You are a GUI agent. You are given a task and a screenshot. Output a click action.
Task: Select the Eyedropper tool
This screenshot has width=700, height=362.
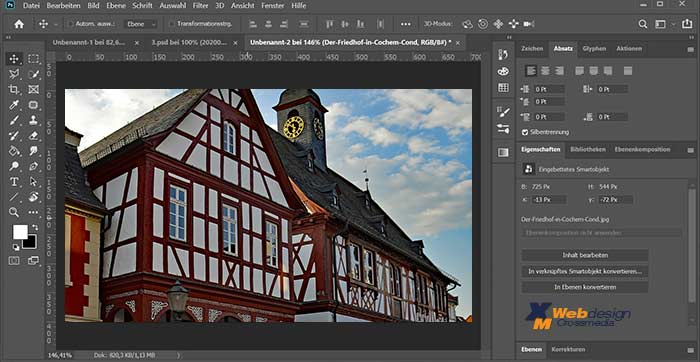point(14,105)
